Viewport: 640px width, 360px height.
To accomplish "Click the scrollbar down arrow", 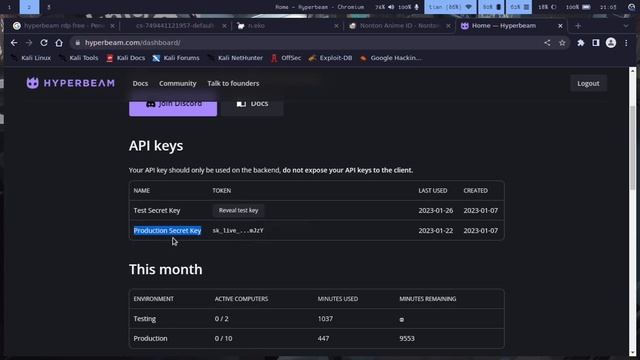I will click(x=633, y=353).
